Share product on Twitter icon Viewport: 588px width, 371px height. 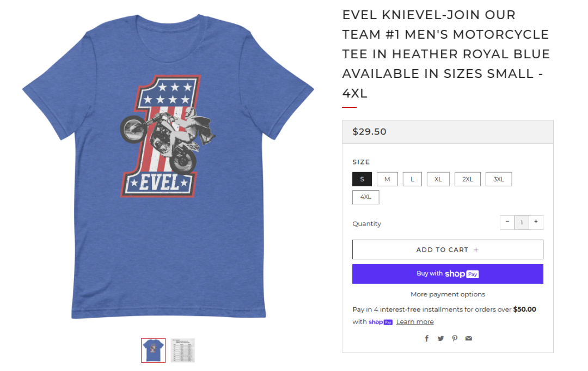coord(440,338)
